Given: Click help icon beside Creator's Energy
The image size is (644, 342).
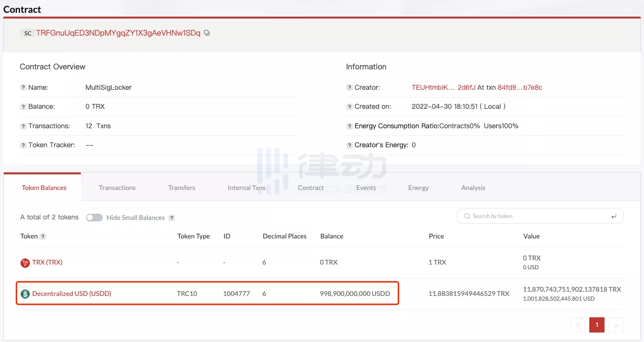Looking at the screenshot, I should click(349, 145).
